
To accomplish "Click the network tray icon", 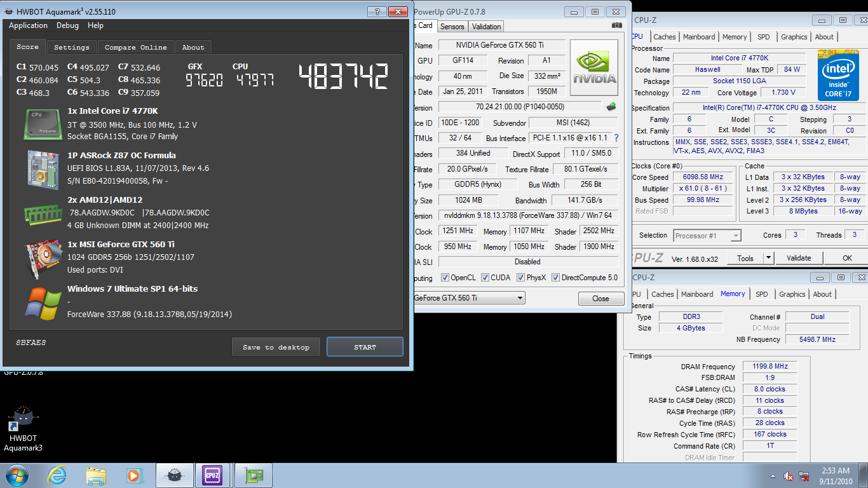I will 804,476.
